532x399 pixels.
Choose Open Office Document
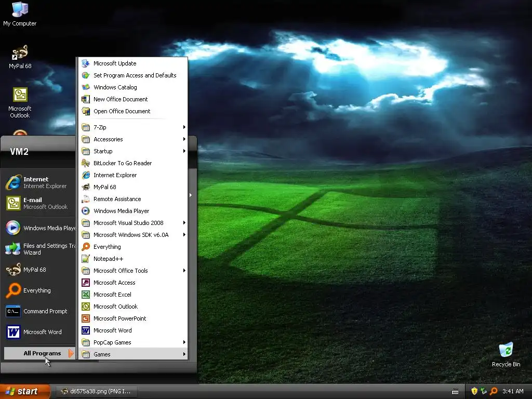[132, 111]
